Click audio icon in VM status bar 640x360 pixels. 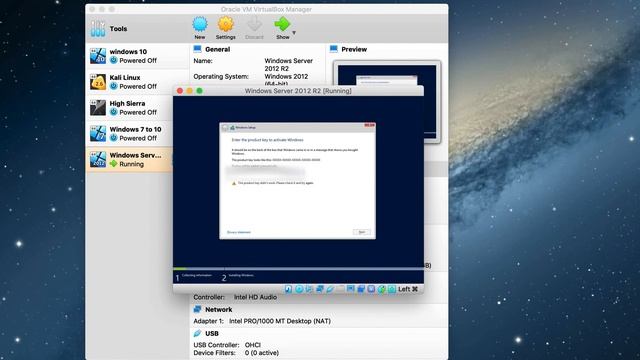pyautogui.click(x=309, y=289)
